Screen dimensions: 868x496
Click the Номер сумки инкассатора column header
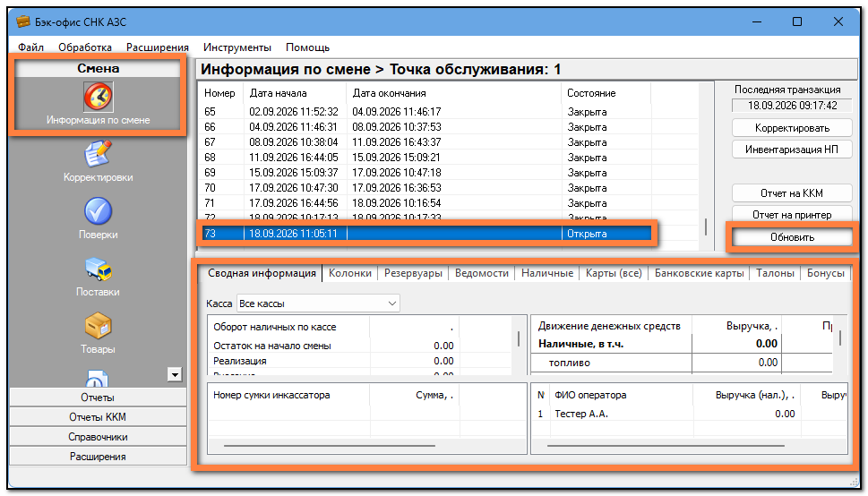coord(288,395)
